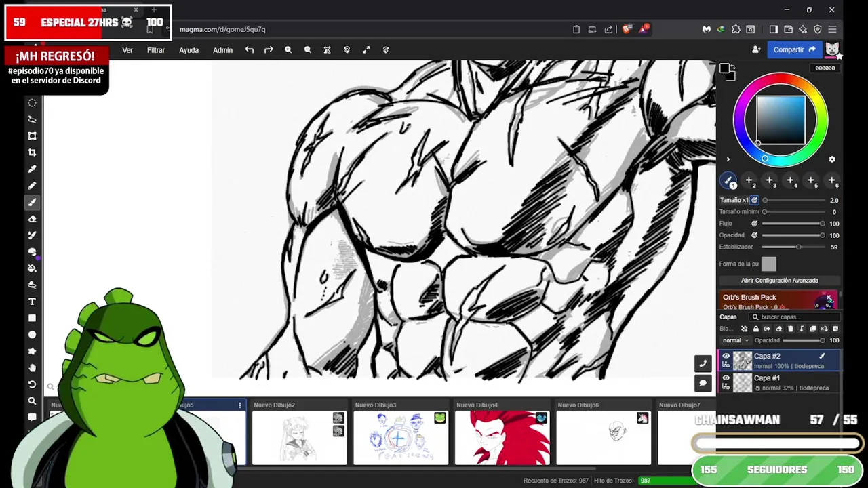
Task: Select the rectangle shape tool
Action: 32,318
